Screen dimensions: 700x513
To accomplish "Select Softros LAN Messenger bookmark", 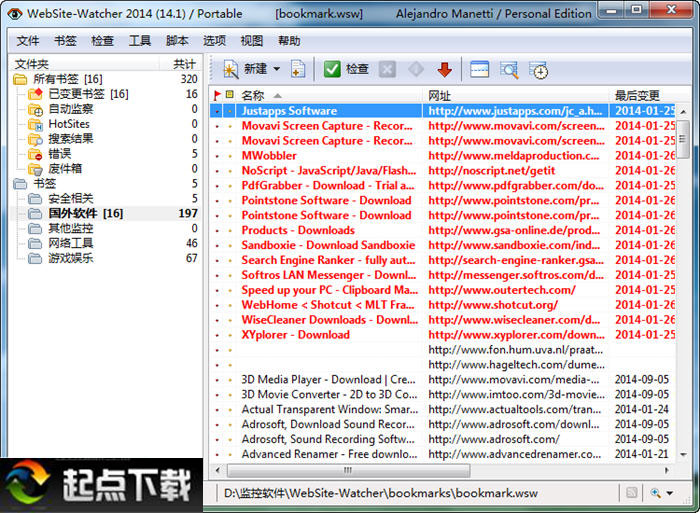I will [329, 275].
